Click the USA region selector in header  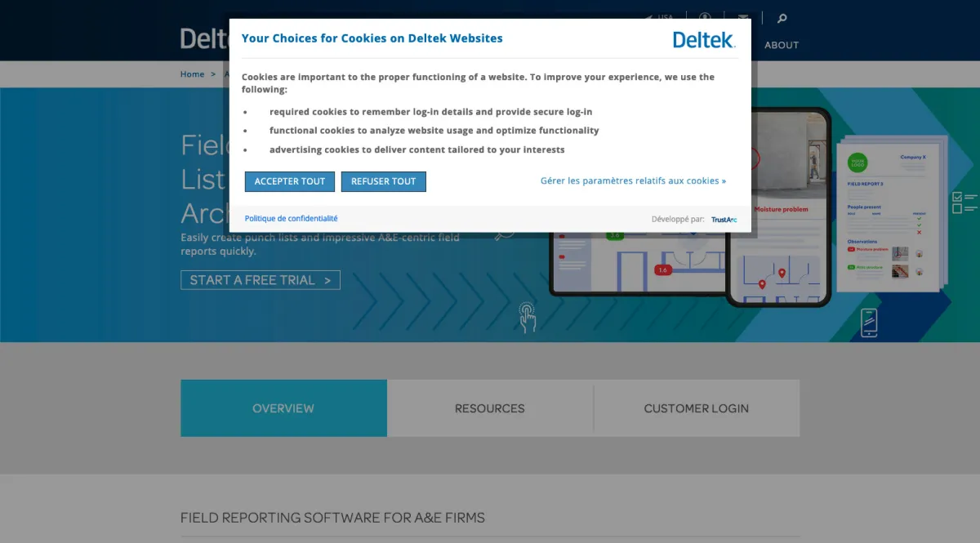point(659,17)
